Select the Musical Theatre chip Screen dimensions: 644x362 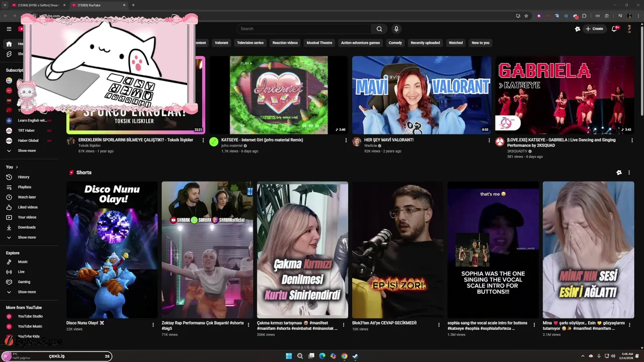coord(319,43)
